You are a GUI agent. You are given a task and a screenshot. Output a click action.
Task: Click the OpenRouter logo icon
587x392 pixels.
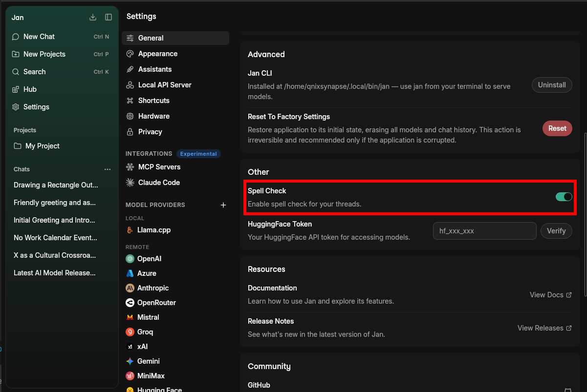(x=130, y=303)
